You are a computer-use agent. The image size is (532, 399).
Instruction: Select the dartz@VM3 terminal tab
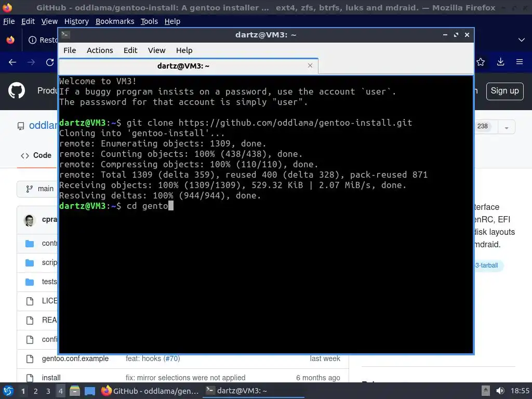(188, 66)
